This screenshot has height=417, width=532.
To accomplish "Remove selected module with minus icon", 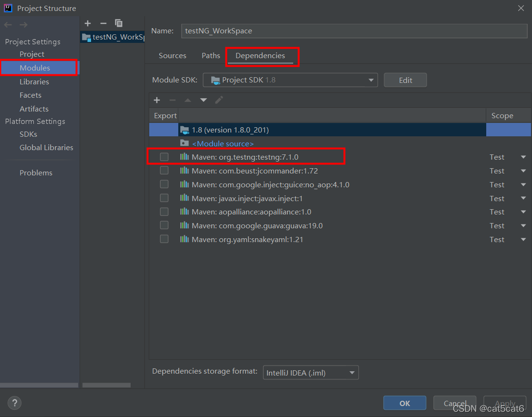I will coord(103,23).
